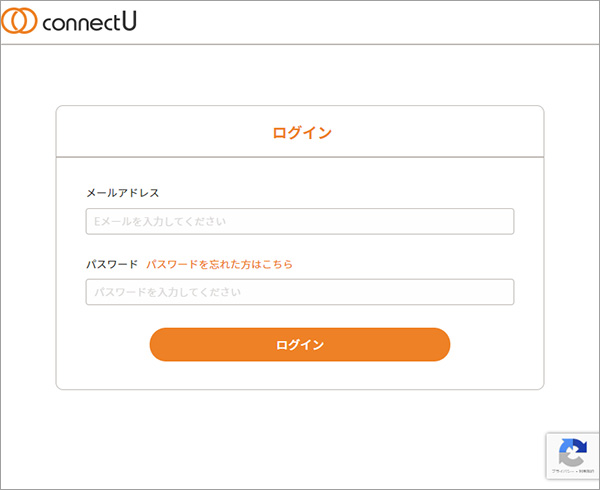This screenshot has height=490, width=600.
Task: Click the ログイン heading at card top
Action: tap(301, 132)
